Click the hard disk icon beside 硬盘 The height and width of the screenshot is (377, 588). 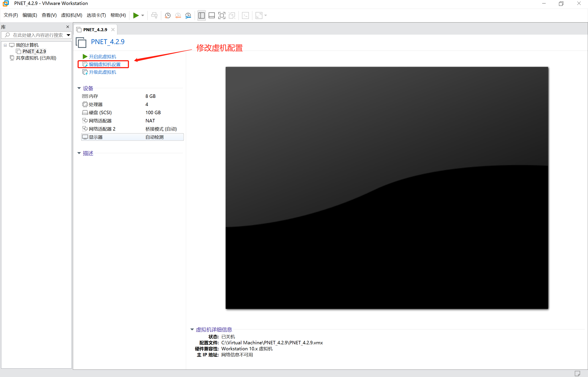[x=85, y=113]
